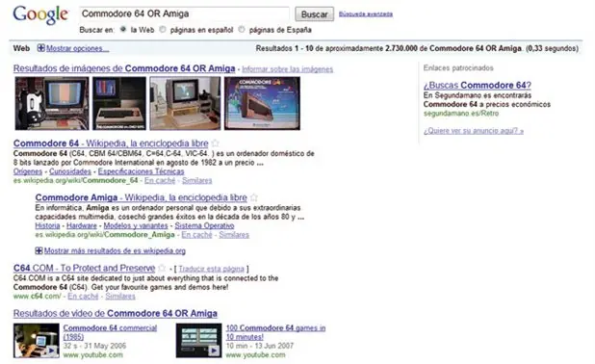This screenshot has width=595, height=364.
Task: Jump to Hardware section link
Action: tap(82, 226)
